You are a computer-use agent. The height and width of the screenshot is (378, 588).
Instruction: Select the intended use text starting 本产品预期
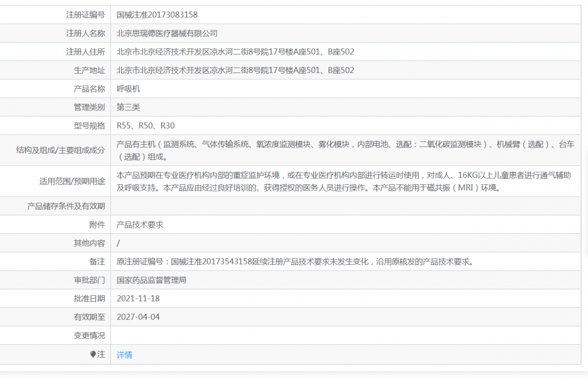[344, 181]
